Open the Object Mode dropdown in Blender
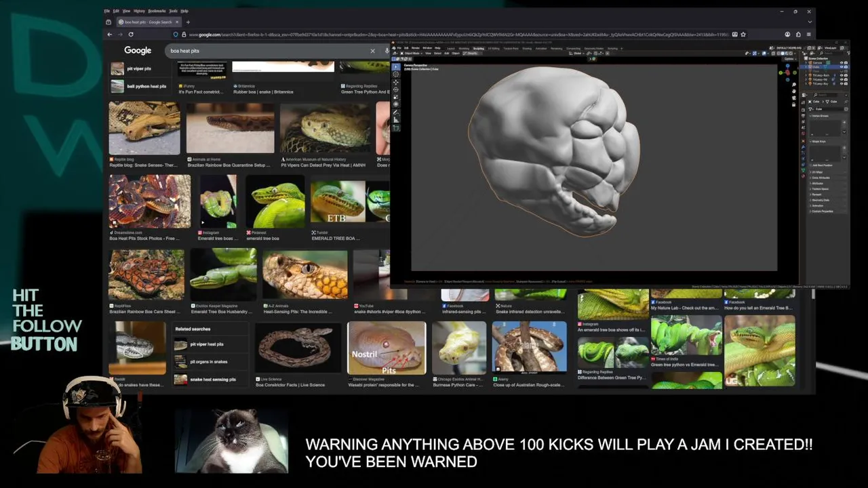This screenshot has width=868, height=488. (x=411, y=53)
